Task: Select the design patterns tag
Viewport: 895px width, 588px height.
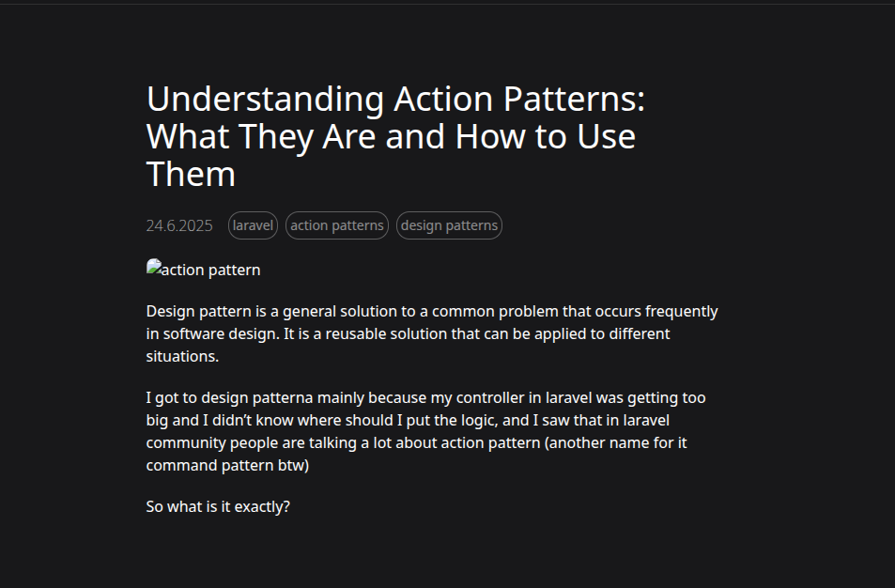Action: click(449, 225)
